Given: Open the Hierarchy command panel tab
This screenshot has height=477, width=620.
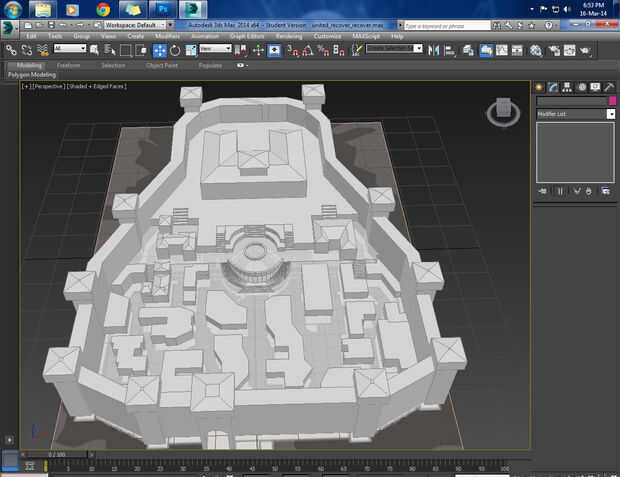Looking at the screenshot, I should (567, 87).
